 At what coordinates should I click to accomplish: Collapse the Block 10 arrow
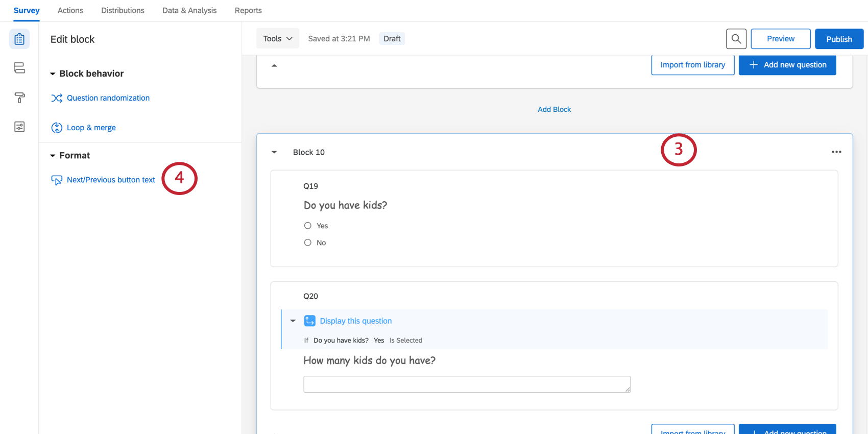pos(274,152)
